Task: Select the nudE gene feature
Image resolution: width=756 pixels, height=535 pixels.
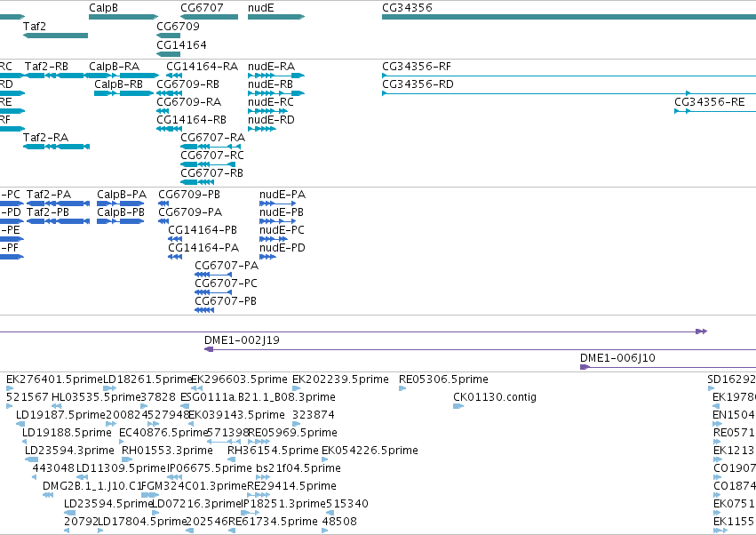Action: 276,17
